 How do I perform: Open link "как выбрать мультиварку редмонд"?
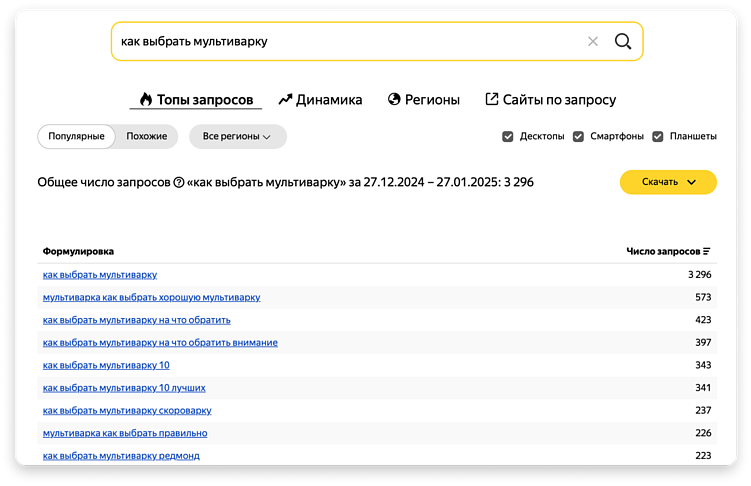coord(121,456)
